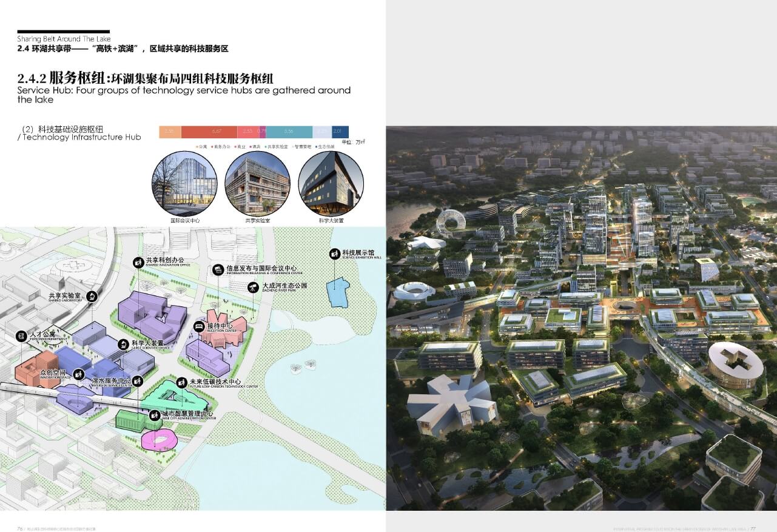Image resolution: width=777 pixels, height=532 pixels.
Task: Click the 2.01 dark blue bar segment
Action: (340, 132)
